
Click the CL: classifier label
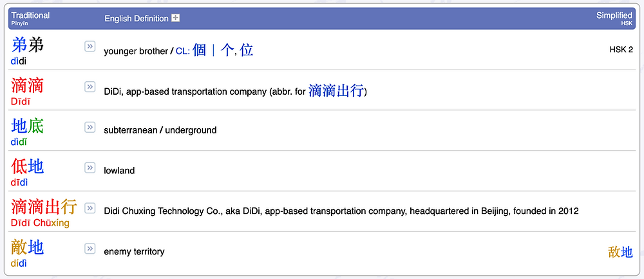coord(183,52)
